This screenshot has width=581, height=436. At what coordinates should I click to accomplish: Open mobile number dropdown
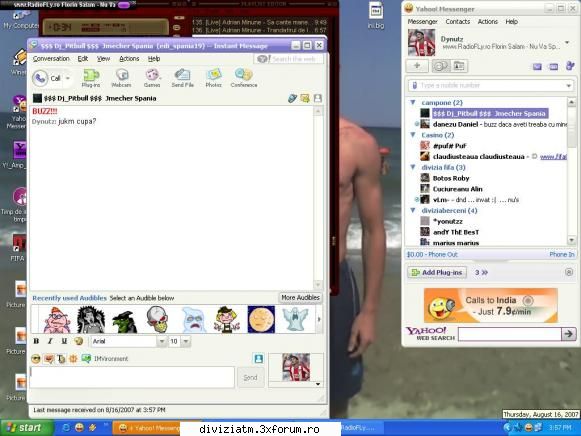pos(568,86)
